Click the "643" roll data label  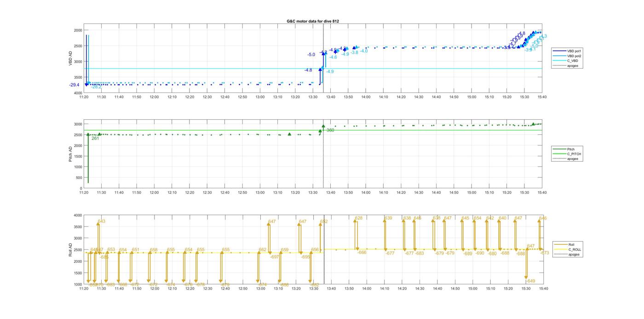click(x=101, y=221)
